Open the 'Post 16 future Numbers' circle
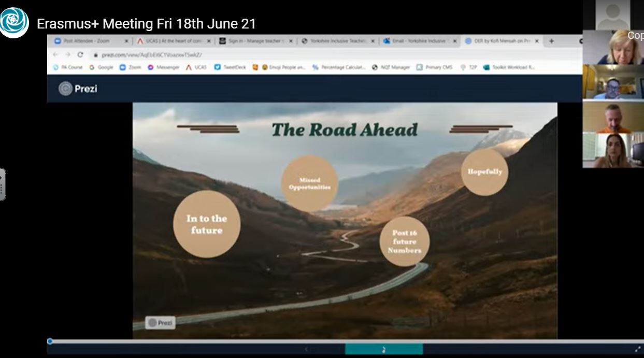Viewport: 644px width, 358px height. pos(404,241)
